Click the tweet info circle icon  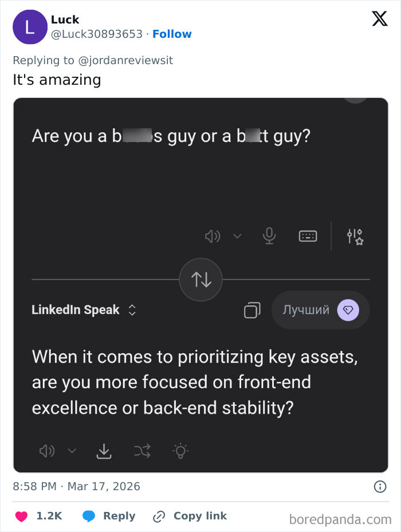coord(380,487)
